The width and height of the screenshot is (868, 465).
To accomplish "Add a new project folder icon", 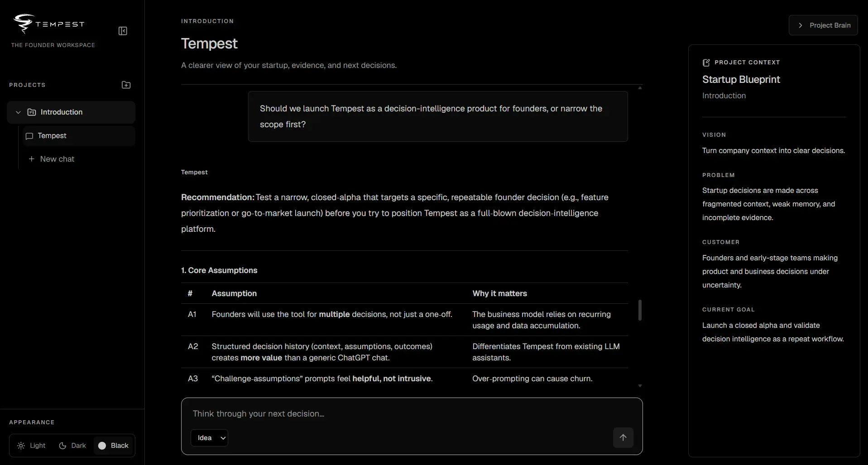I will coord(126,85).
